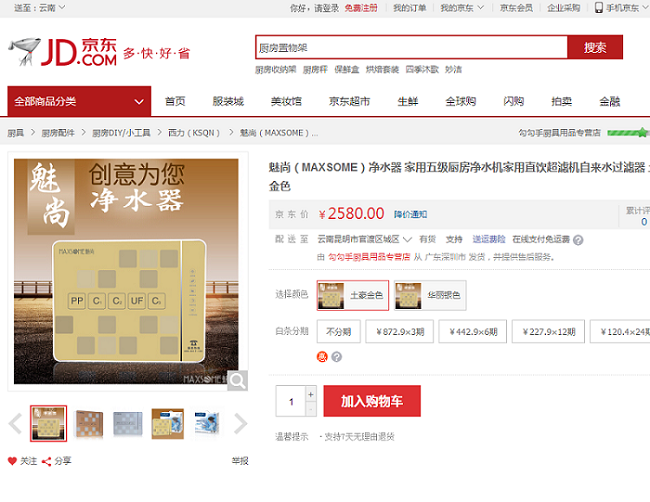The width and height of the screenshot is (650, 502).
Task: Click the JD.com logo
Action: click(x=63, y=52)
